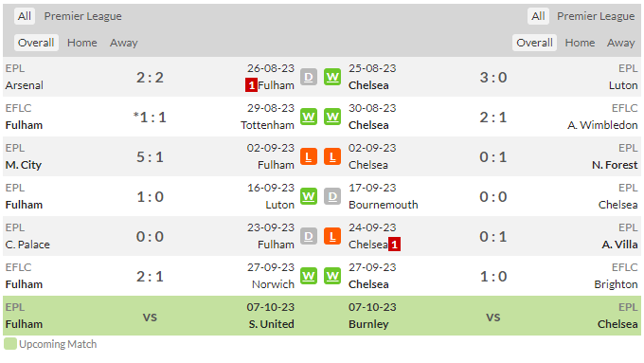This screenshot has height=363, width=644.
Task: Click the loss badge for Chelsea vs N. Forest
Action: pos(332,156)
